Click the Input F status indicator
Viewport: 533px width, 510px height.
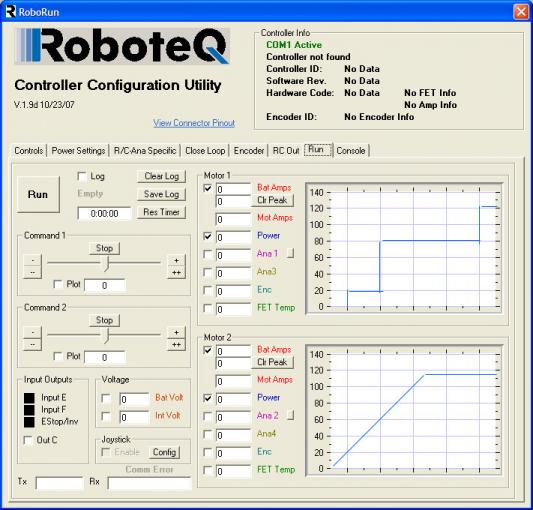click(x=29, y=410)
